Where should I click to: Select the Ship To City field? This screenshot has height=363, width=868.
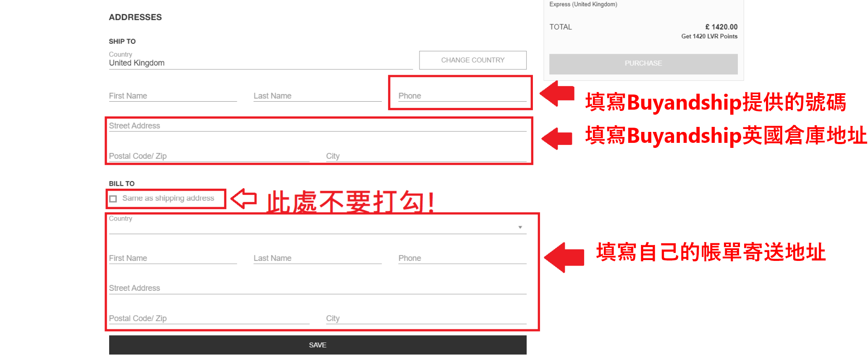tap(425, 156)
